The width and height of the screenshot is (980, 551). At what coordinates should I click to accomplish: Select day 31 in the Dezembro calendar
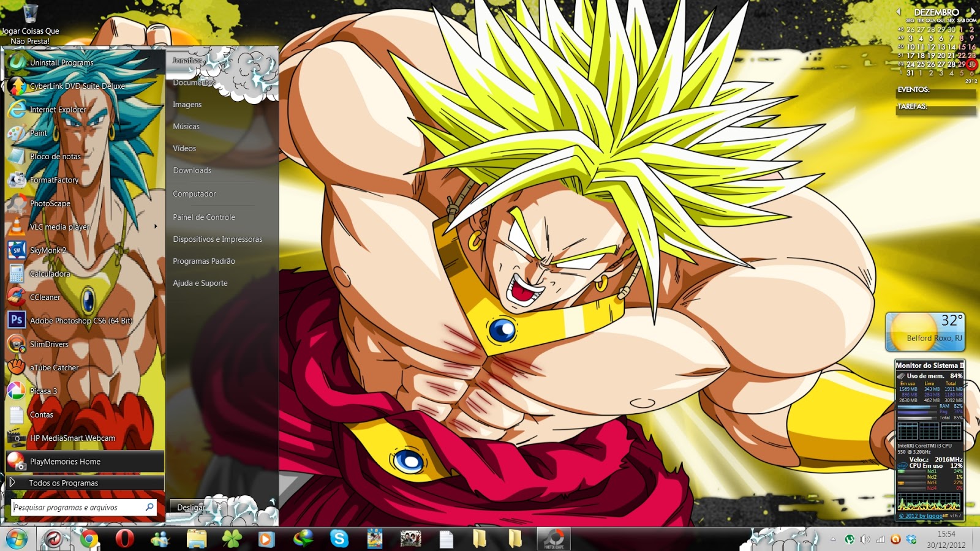point(910,73)
